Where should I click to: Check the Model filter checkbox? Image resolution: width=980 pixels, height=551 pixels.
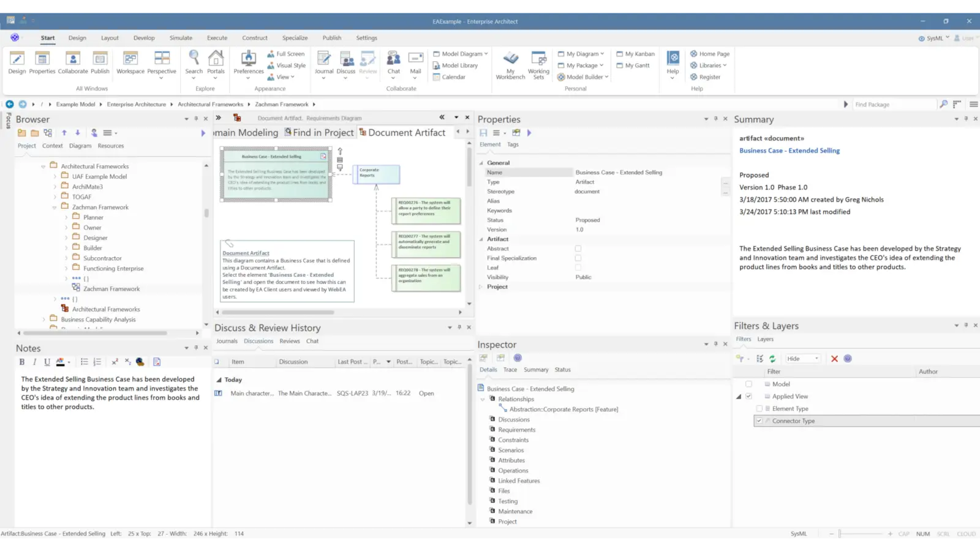[748, 384]
